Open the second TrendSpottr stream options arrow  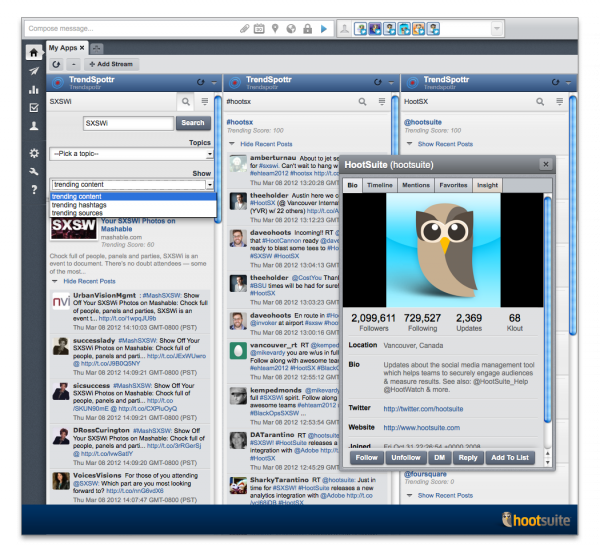[x=391, y=83]
